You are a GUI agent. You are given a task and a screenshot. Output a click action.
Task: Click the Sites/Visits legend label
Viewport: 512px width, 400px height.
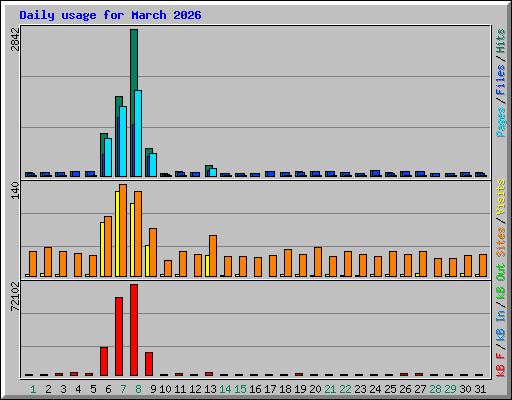501,218
